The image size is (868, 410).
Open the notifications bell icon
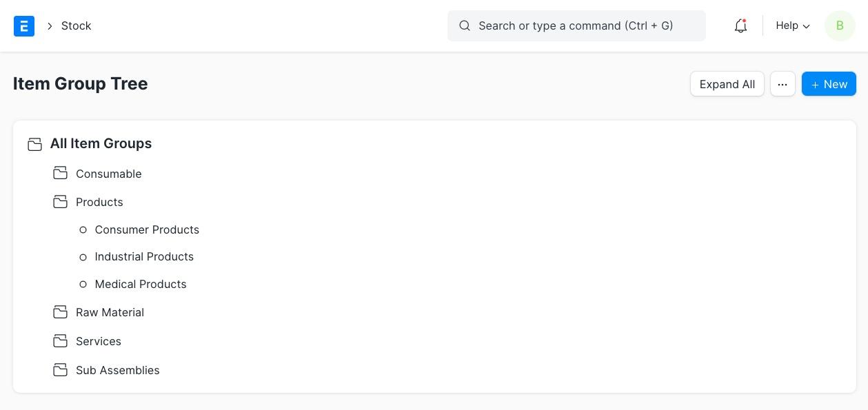740,26
